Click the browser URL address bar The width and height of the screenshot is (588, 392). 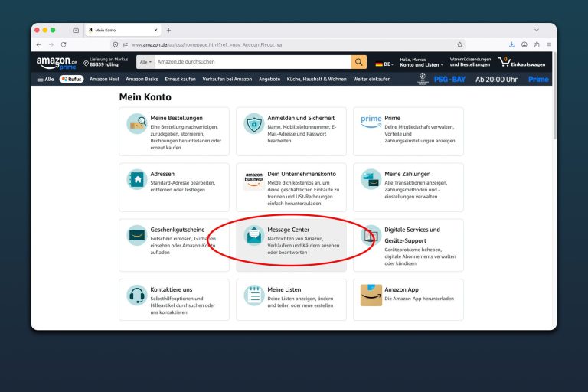[289, 44]
